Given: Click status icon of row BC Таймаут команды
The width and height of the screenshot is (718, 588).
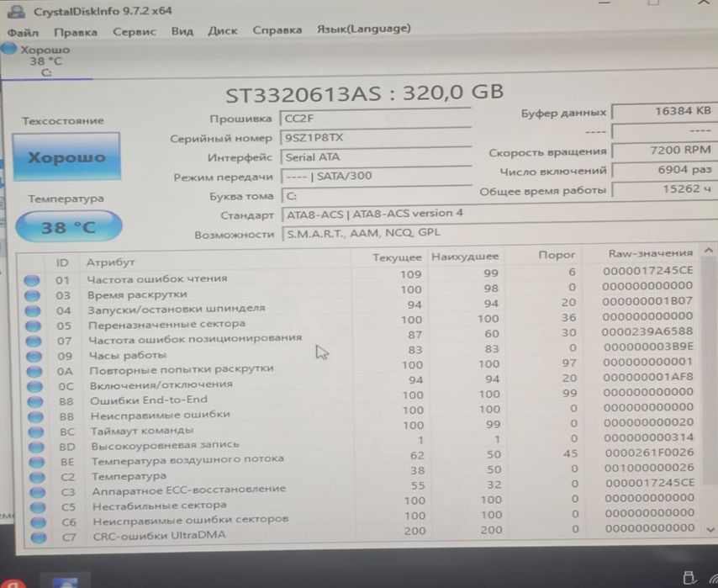Looking at the screenshot, I should click(36, 432).
